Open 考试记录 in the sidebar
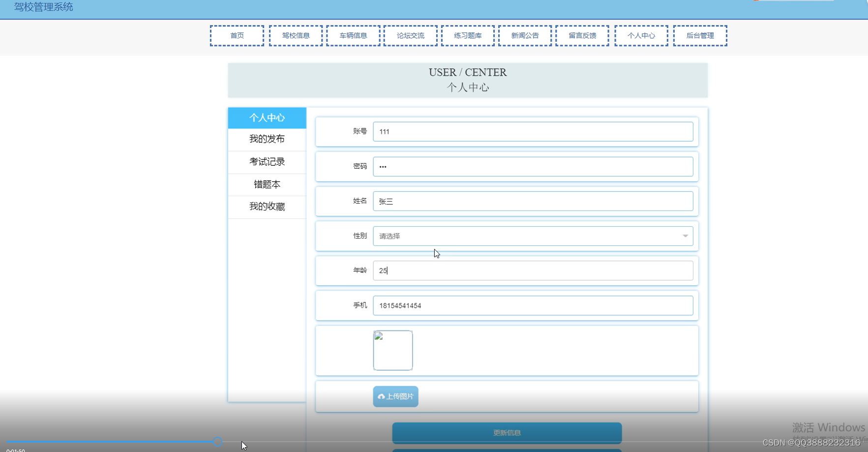The width and height of the screenshot is (868, 452). point(267,162)
